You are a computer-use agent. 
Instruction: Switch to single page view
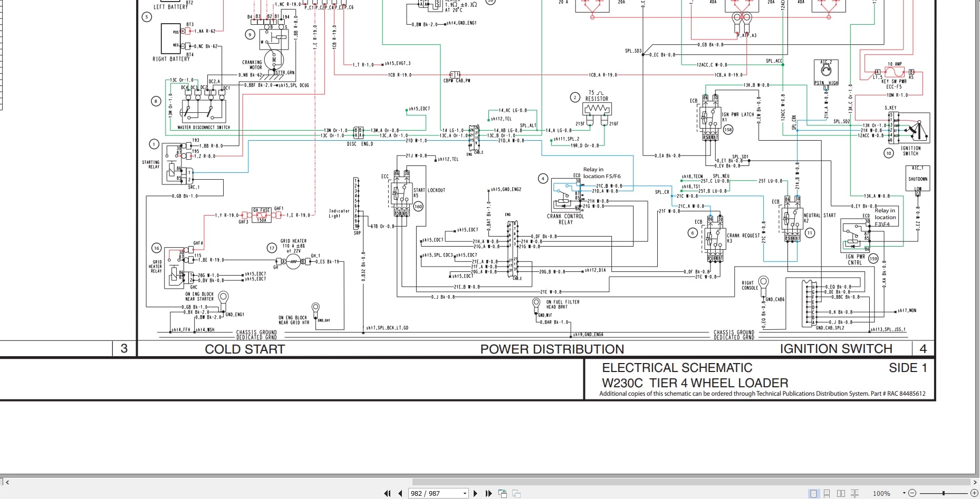pyautogui.click(x=814, y=494)
